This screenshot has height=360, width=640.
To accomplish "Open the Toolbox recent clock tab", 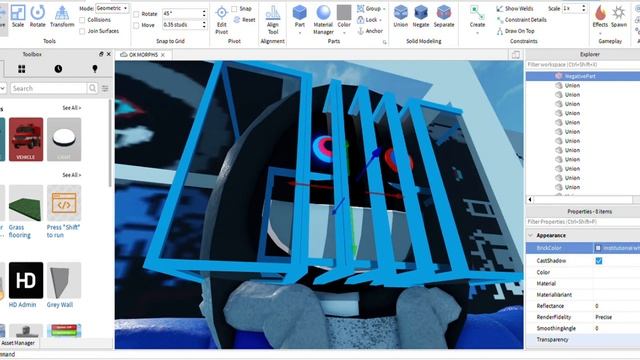I will pyautogui.click(x=58, y=69).
